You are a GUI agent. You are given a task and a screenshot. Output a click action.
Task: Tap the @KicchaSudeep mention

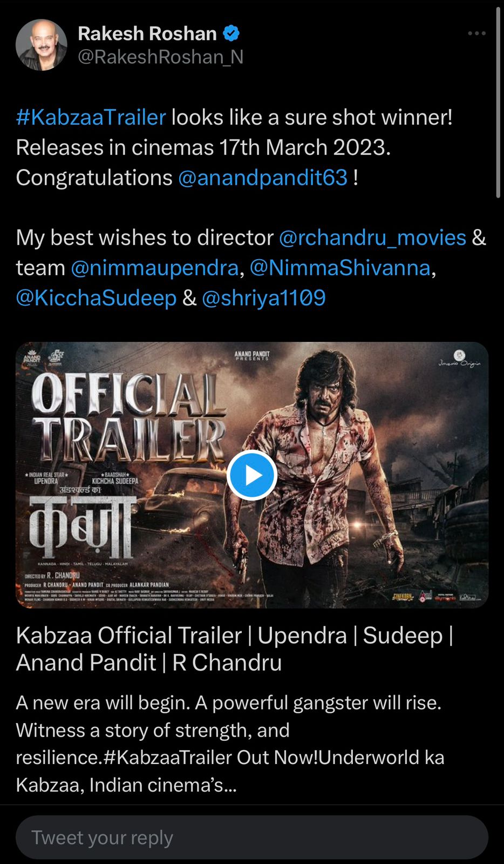(96, 298)
